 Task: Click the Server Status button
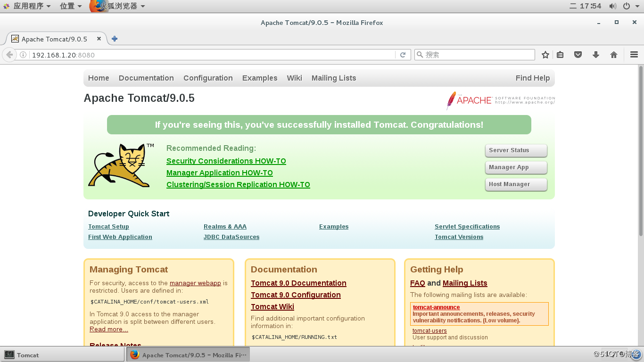point(516,150)
